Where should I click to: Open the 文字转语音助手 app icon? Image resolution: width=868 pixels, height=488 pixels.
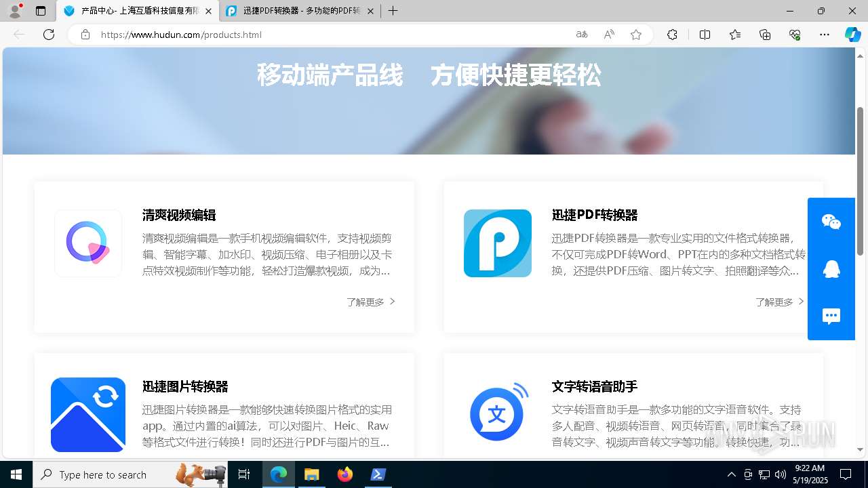pyautogui.click(x=498, y=412)
